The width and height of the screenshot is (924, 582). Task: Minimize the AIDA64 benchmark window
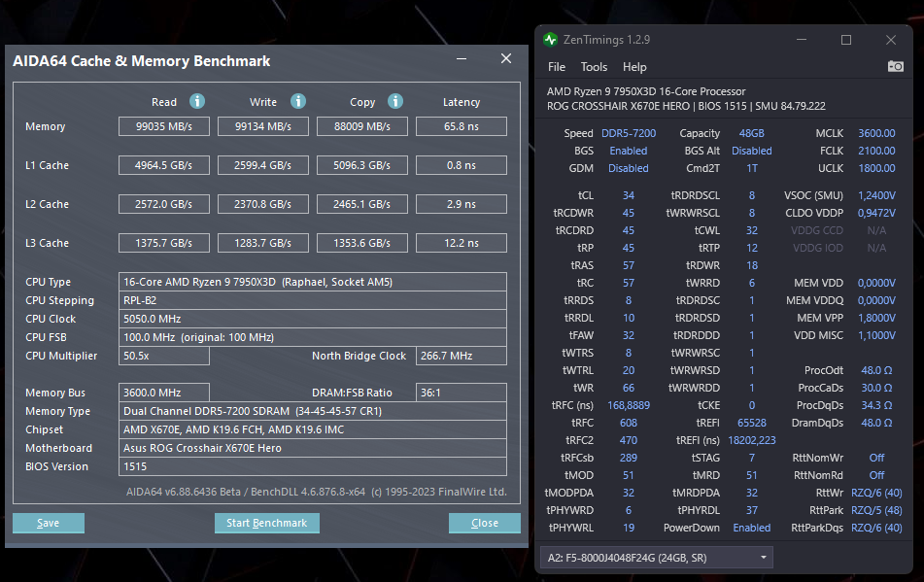tap(462, 59)
